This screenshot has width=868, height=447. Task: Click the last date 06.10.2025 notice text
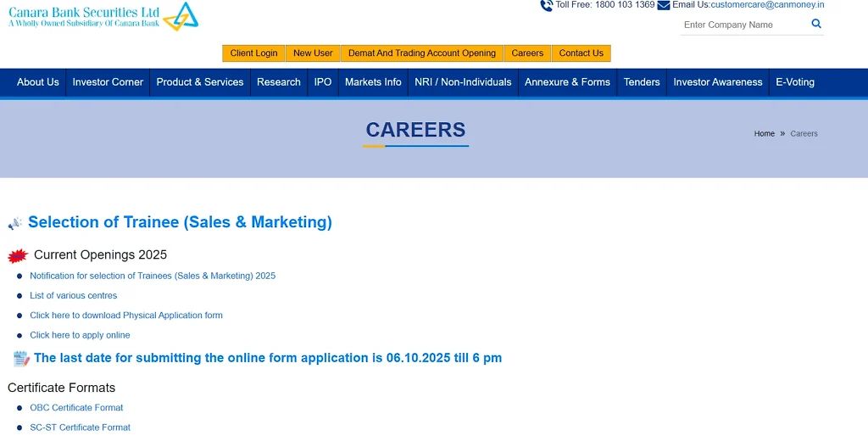point(268,358)
